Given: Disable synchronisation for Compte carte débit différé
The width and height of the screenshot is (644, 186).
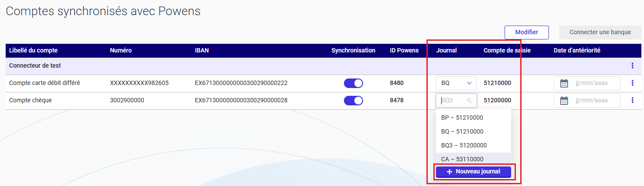Looking at the screenshot, I should pos(353,83).
